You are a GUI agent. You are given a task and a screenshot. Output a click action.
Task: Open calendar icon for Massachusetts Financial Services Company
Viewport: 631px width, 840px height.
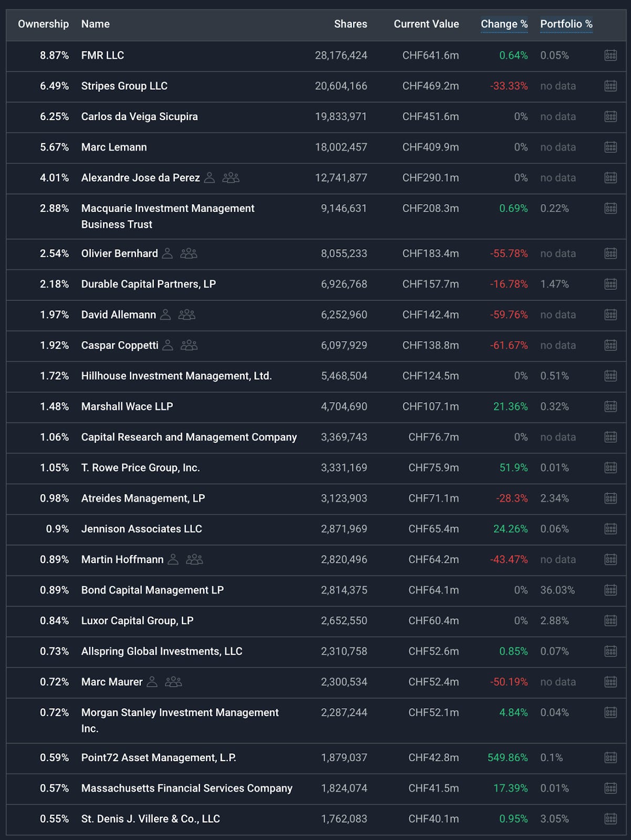pyautogui.click(x=611, y=788)
